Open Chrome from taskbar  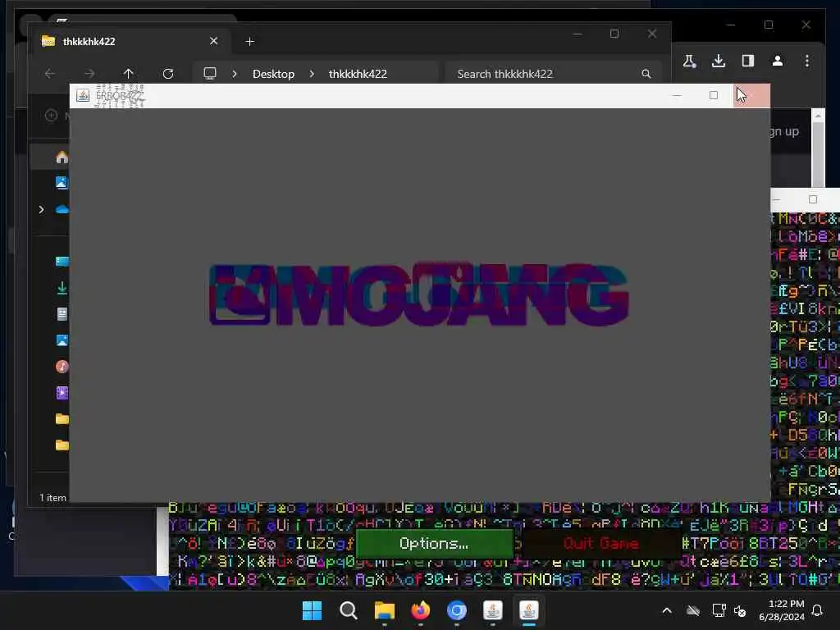click(456, 610)
